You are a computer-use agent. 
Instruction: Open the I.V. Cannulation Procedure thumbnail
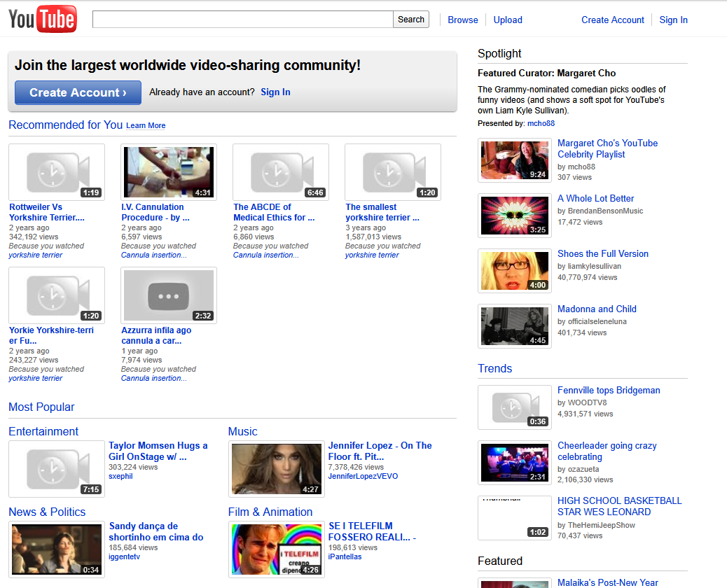click(x=168, y=171)
